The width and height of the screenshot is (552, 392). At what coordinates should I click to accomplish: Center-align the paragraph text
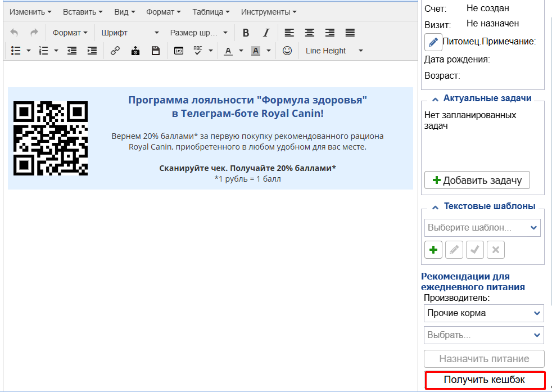pos(309,33)
